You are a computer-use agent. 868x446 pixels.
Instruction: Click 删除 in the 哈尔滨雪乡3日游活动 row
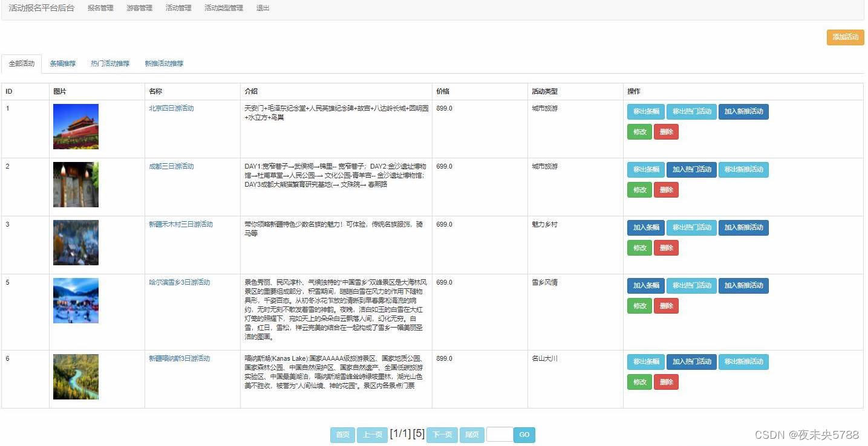pyautogui.click(x=666, y=306)
